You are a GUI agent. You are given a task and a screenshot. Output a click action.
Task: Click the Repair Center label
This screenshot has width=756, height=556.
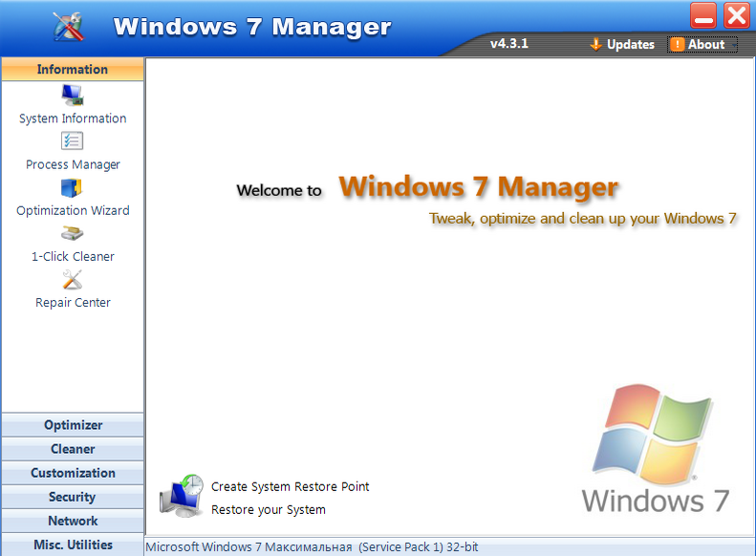(x=73, y=303)
